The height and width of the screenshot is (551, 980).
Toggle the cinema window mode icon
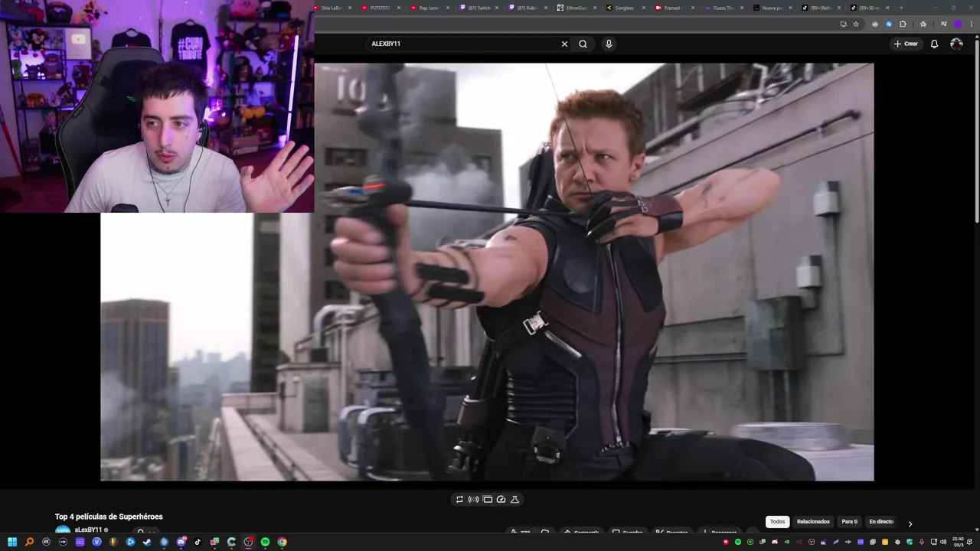pos(487,499)
